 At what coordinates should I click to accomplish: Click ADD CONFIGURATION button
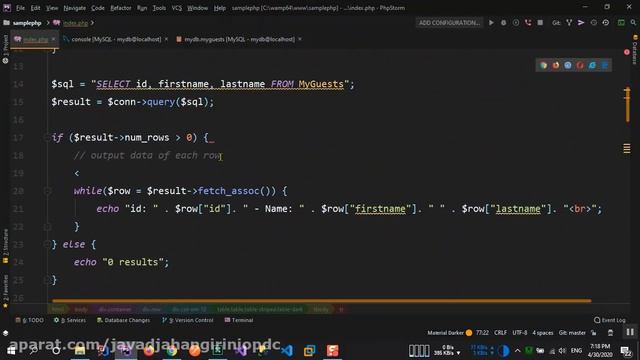449,23
